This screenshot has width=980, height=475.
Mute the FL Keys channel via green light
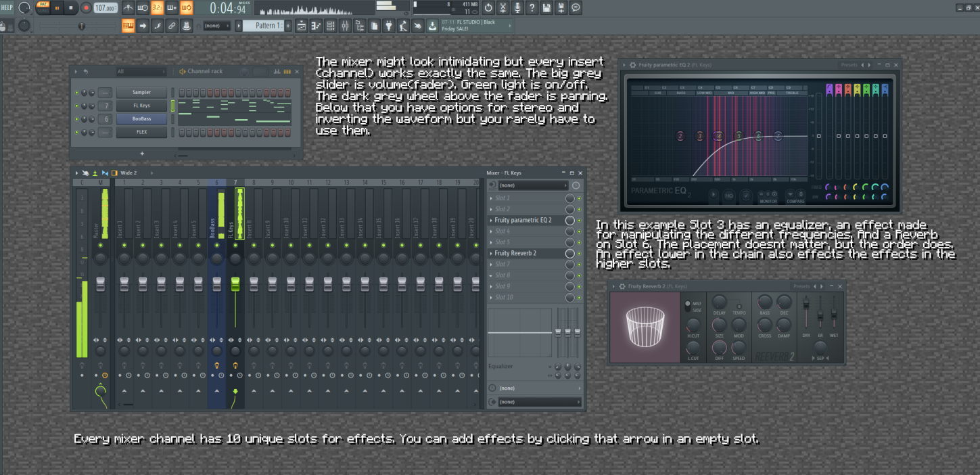[76, 106]
